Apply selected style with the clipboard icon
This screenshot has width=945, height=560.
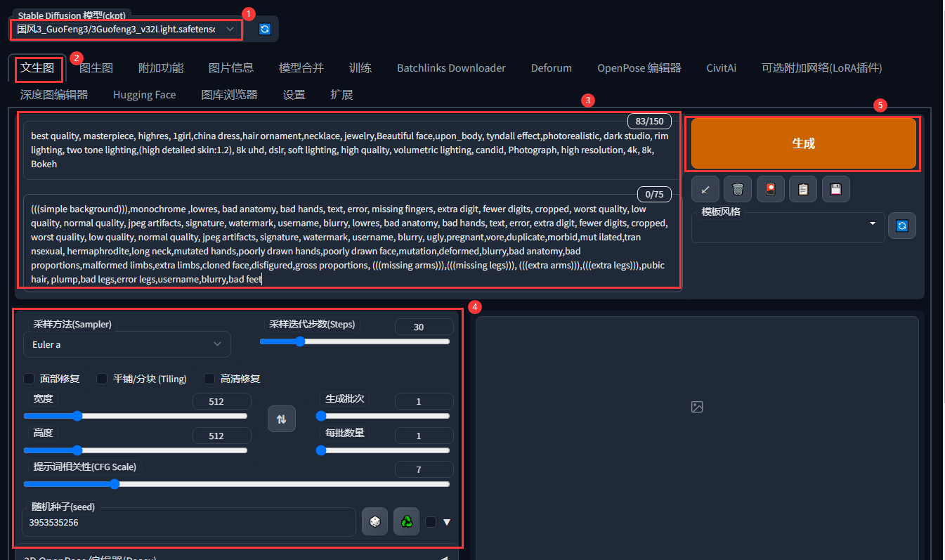coord(803,188)
